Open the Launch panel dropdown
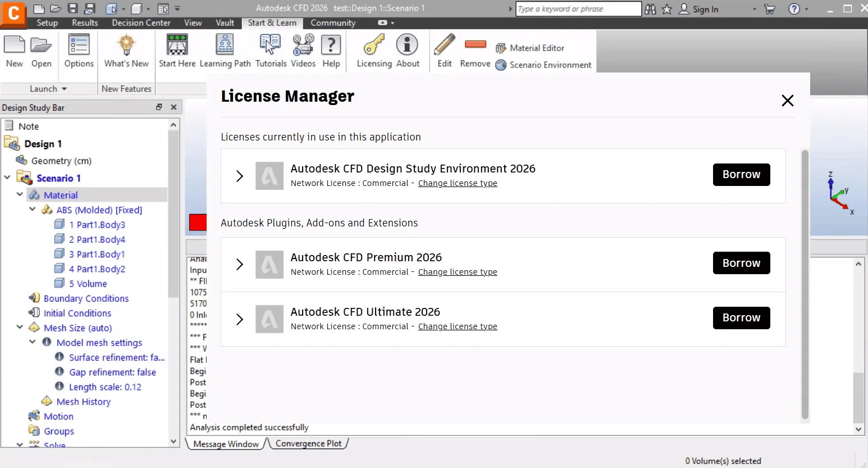The height and width of the screenshot is (468, 868). (x=48, y=89)
